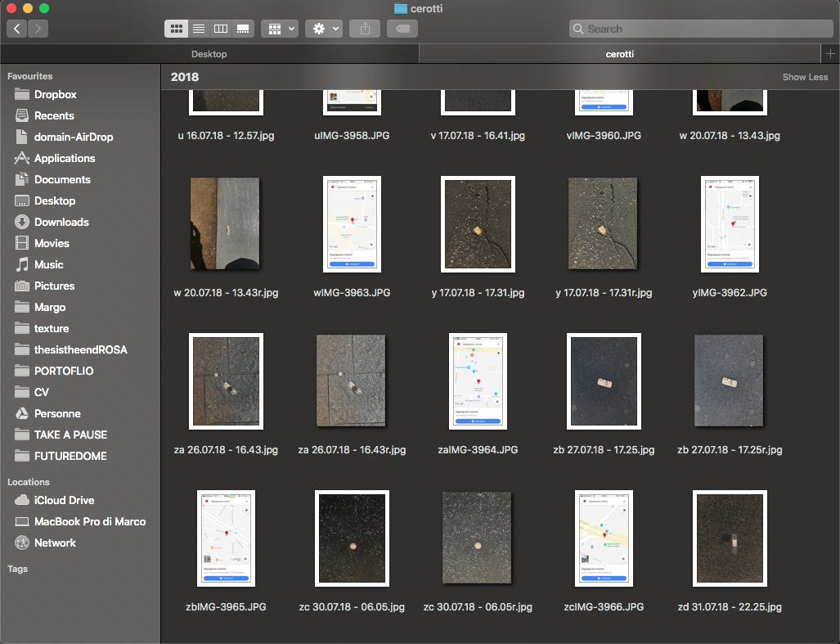Viewport: 840px width, 644px height.
Task: Go forward with the right arrow
Action: (x=38, y=29)
